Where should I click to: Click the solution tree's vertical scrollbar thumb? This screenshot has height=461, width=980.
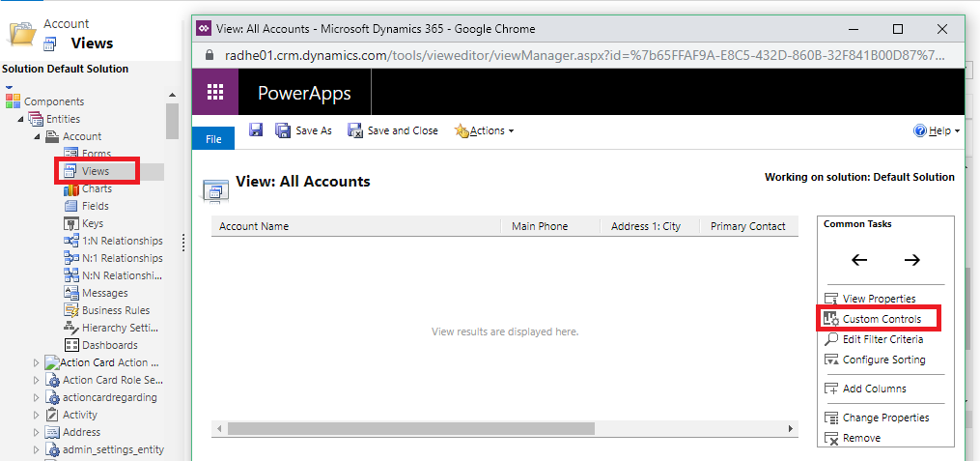[x=173, y=121]
